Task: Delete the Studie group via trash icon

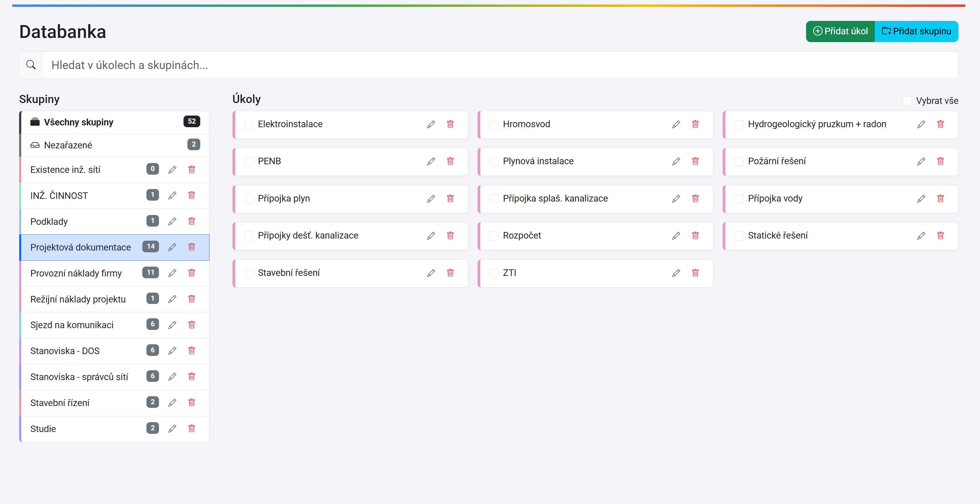Action: pyautogui.click(x=191, y=428)
